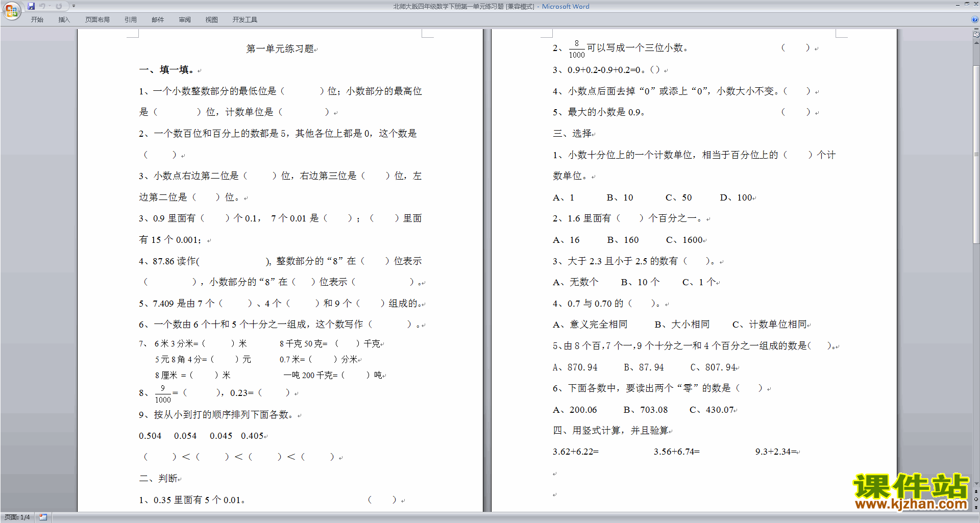The width and height of the screenshot is (980, 523).
Task: Click the split-window handle above the ruler icon
Action: 976,30
